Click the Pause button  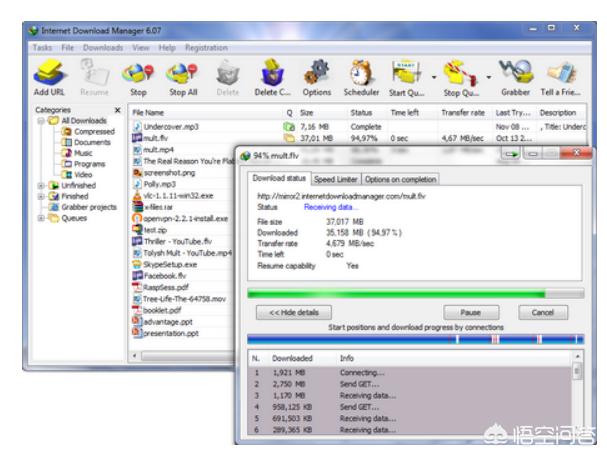pos(471,312)
